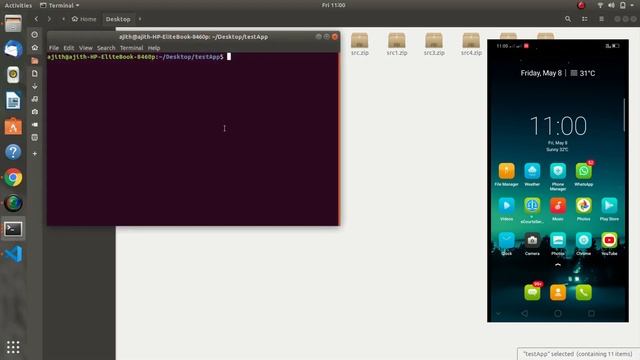Select the src1.zip archive file

pos(397,44)
